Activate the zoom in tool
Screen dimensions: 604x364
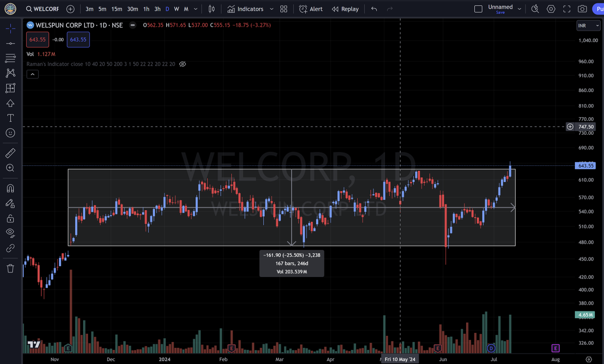tap(10, 168)
